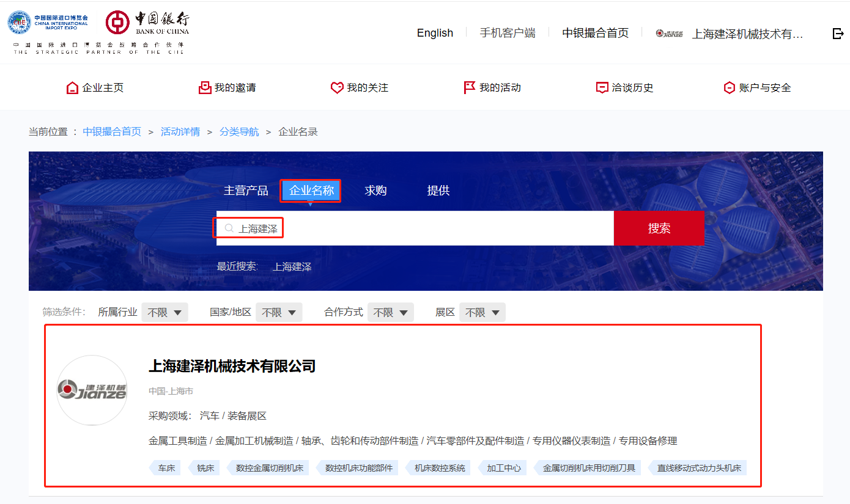
Task: Click the 中国-上海市 location text
Action: pyautogui.click(x=171, y=391)
